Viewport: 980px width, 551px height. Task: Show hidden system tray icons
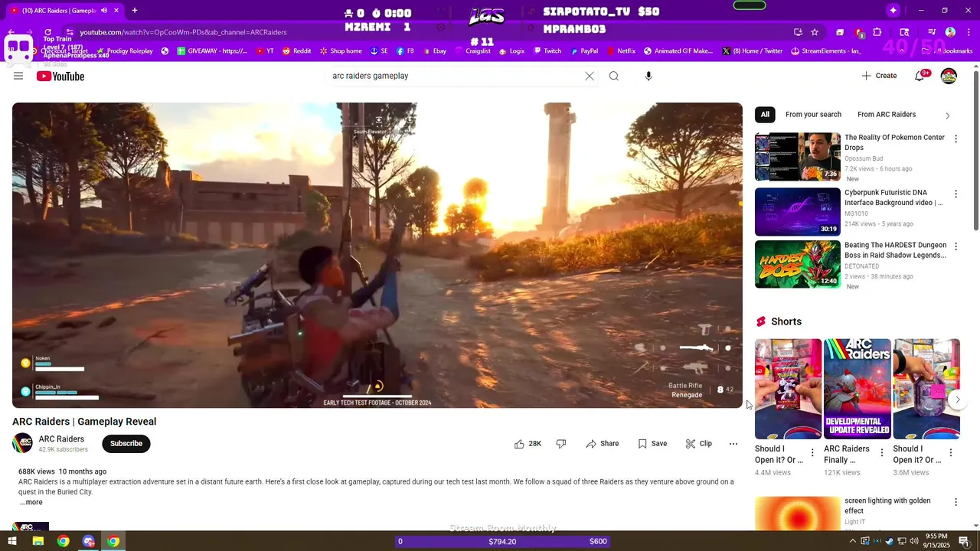(x=853, y=541)
